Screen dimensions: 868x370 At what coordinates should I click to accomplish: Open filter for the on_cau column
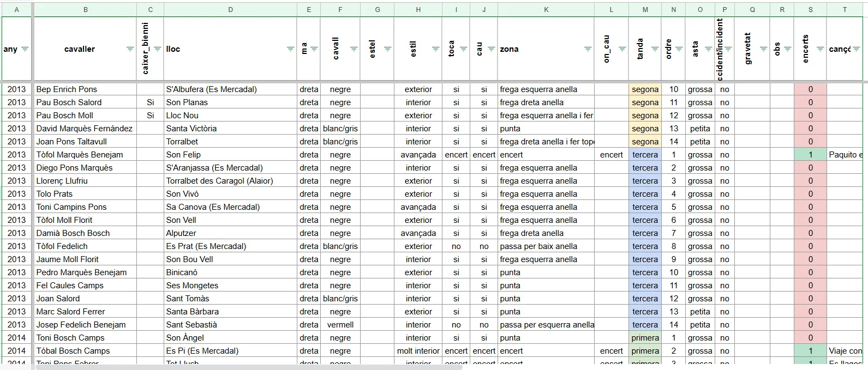(622, 49)
